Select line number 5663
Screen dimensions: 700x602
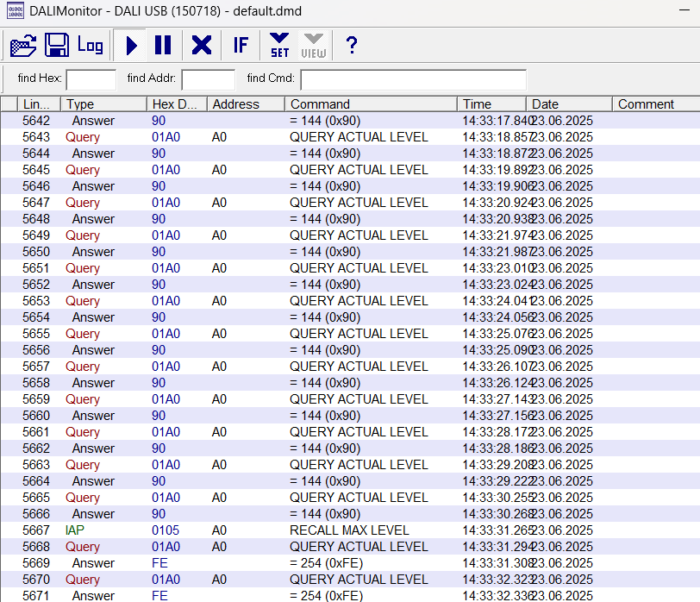click(36, 465)
